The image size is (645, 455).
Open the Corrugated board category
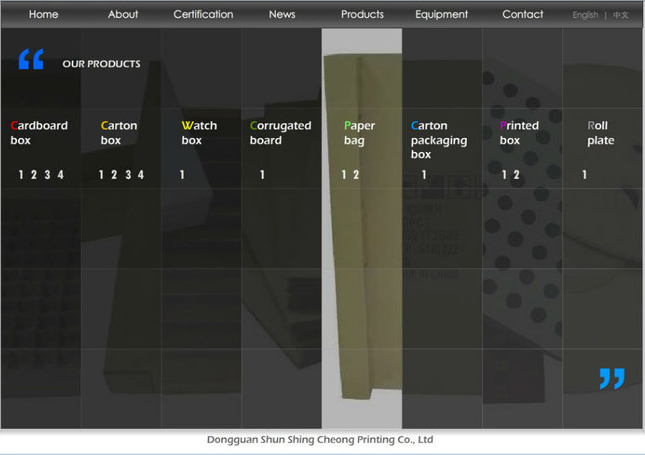tap(280, 133)
